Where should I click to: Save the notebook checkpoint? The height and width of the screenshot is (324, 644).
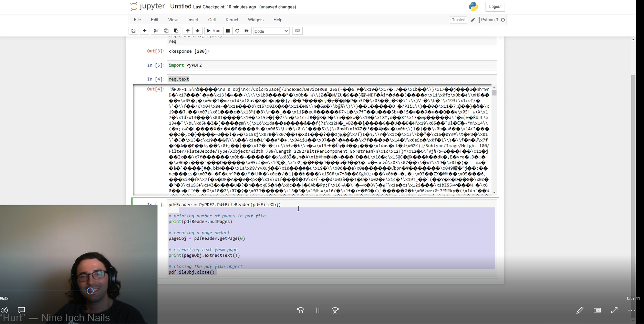click(x=133, y=31)
